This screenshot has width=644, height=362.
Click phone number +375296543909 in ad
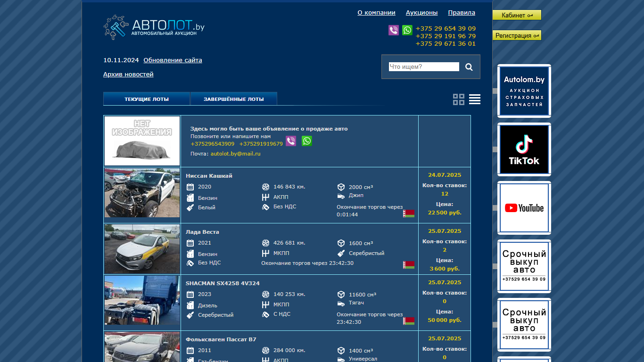pos(213,144)
